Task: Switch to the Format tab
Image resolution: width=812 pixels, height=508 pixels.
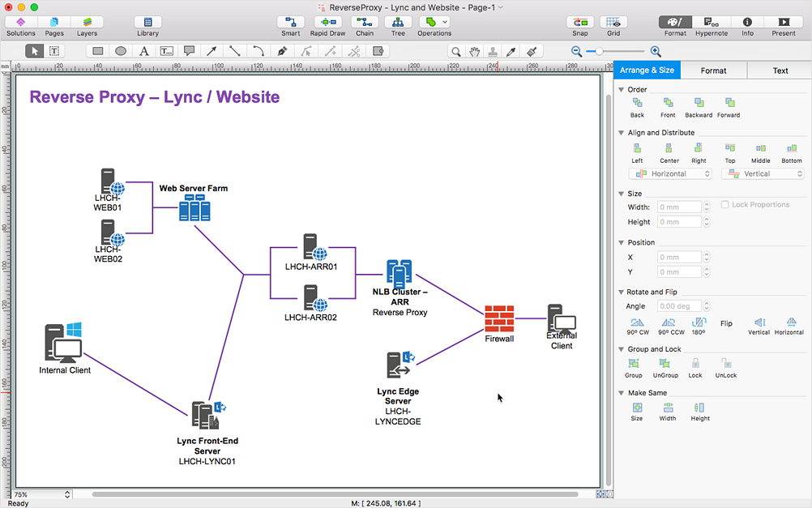Action: click(x=713, y=70)
